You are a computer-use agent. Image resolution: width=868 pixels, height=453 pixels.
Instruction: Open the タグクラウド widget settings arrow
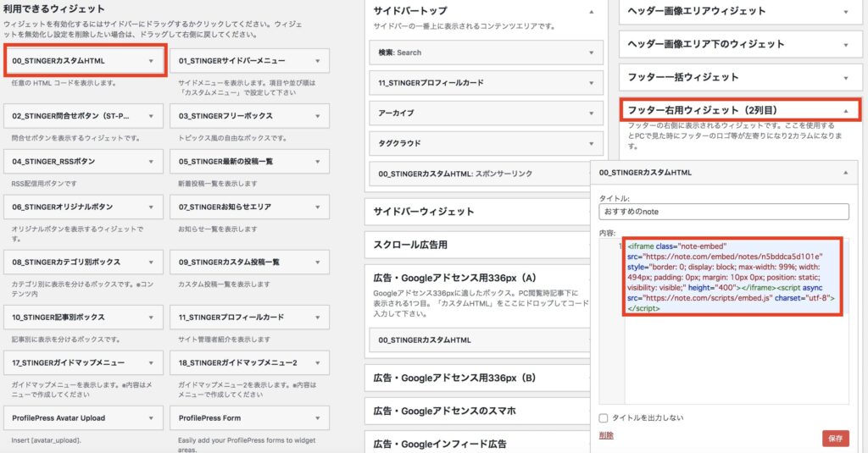(591, 143)
